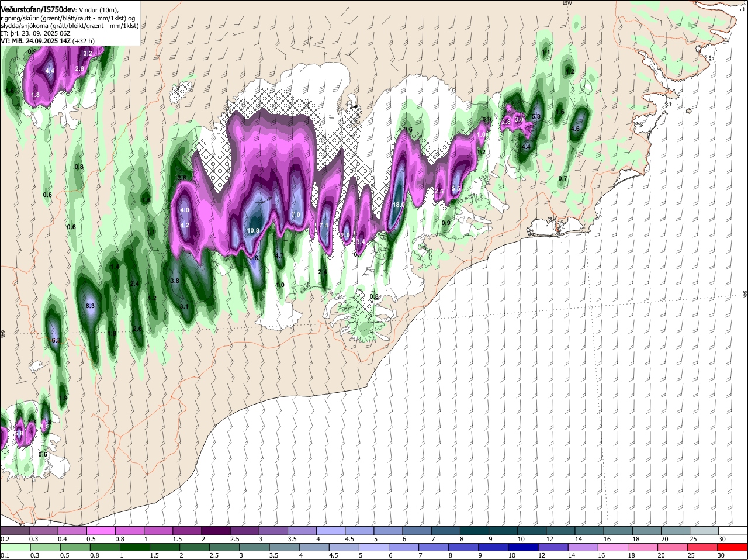The width and height of the screenshot is (748, 560).
Task: Click the Veðurstofan/IS750dev title text
Action: coord(38,9)
